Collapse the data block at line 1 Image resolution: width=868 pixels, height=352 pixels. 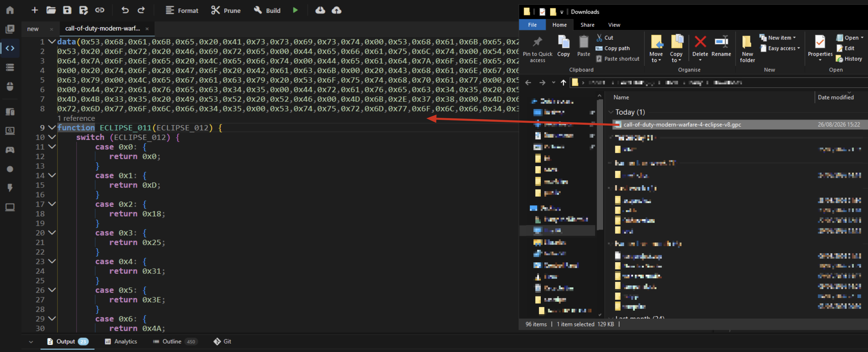tap(51, 42)
